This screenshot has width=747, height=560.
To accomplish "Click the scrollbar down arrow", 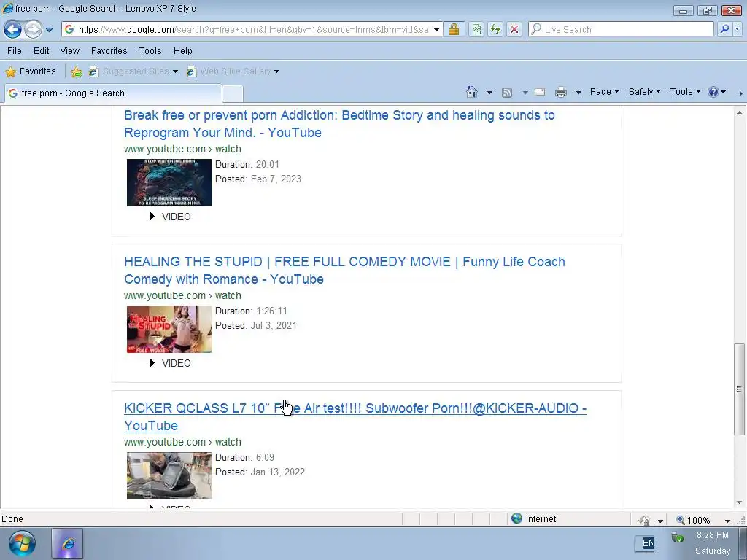I will (x=739, y=502).
